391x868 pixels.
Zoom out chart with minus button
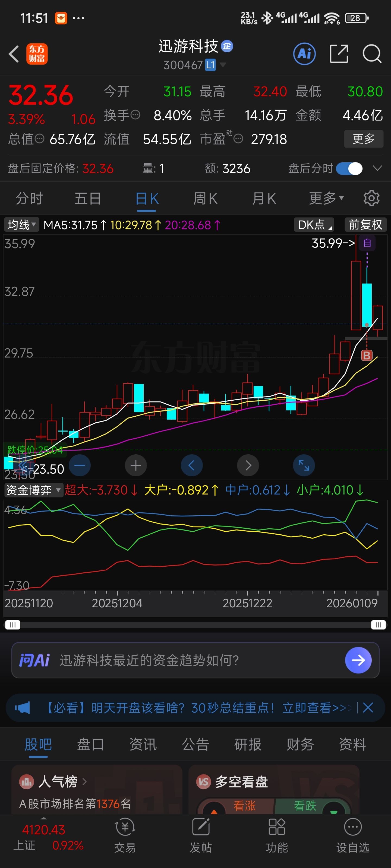coord(80,465)
